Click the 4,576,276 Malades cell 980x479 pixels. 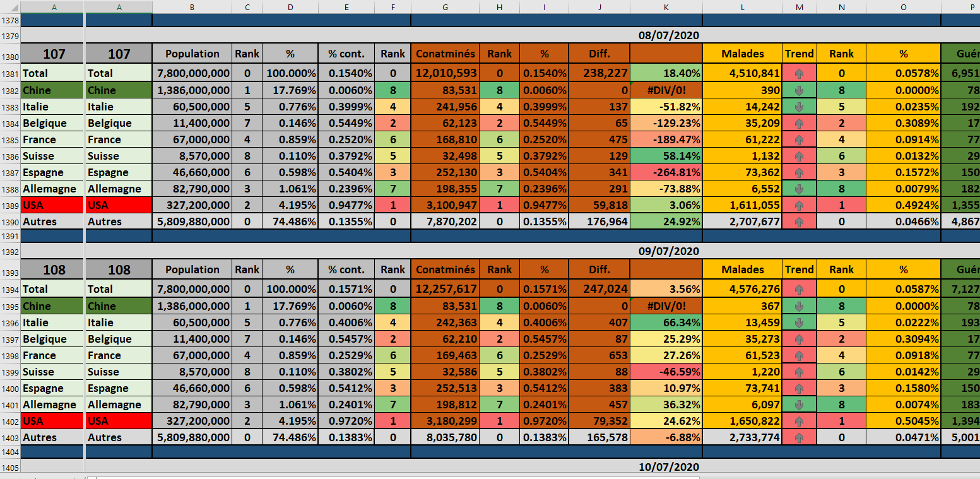click(x=742, y=289)
